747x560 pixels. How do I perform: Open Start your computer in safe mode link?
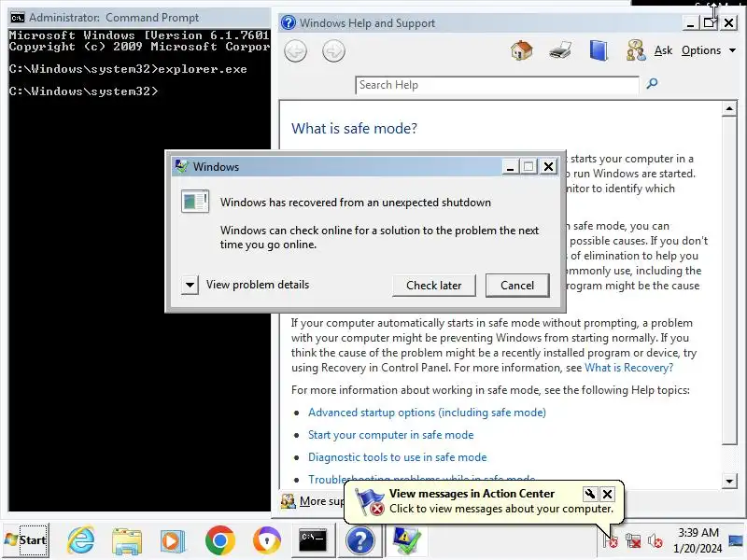(390, 435)
